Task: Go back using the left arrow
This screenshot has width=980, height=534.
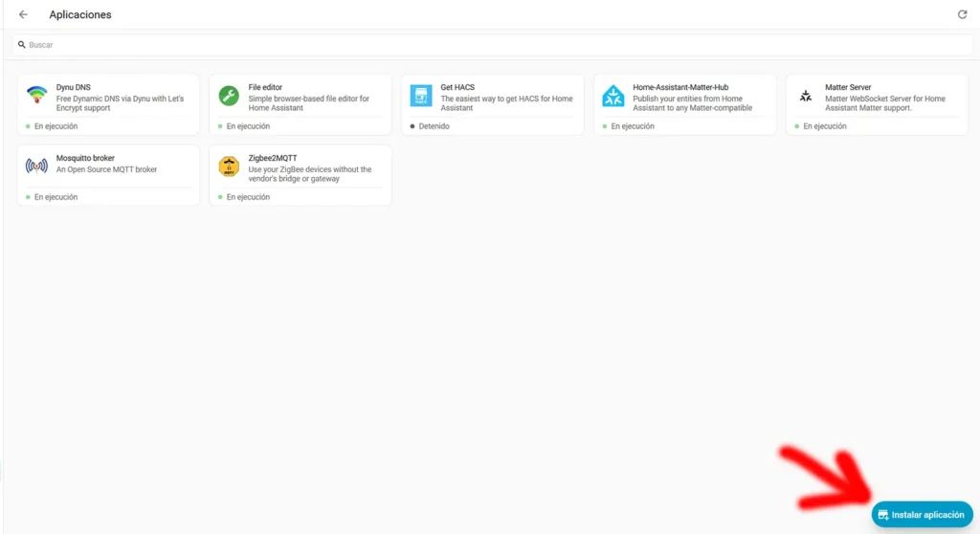Action: coord(23,14)
